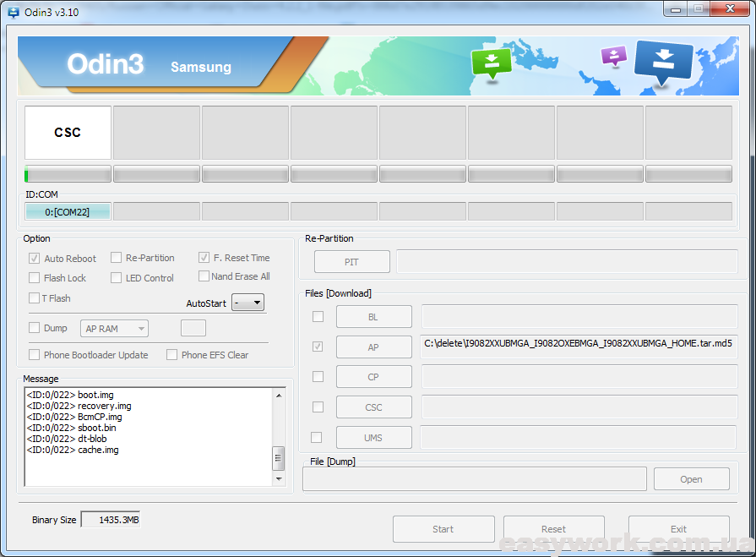This screenshot has height=557, width=756.
Task: Minimize the Odin3 window
Action: point(676,9)
